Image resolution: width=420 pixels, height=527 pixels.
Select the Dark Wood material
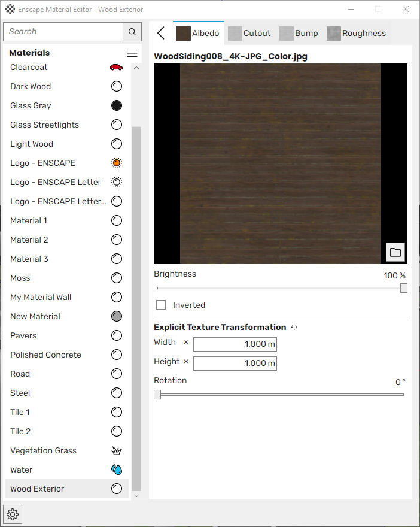(x=67, y=86)
